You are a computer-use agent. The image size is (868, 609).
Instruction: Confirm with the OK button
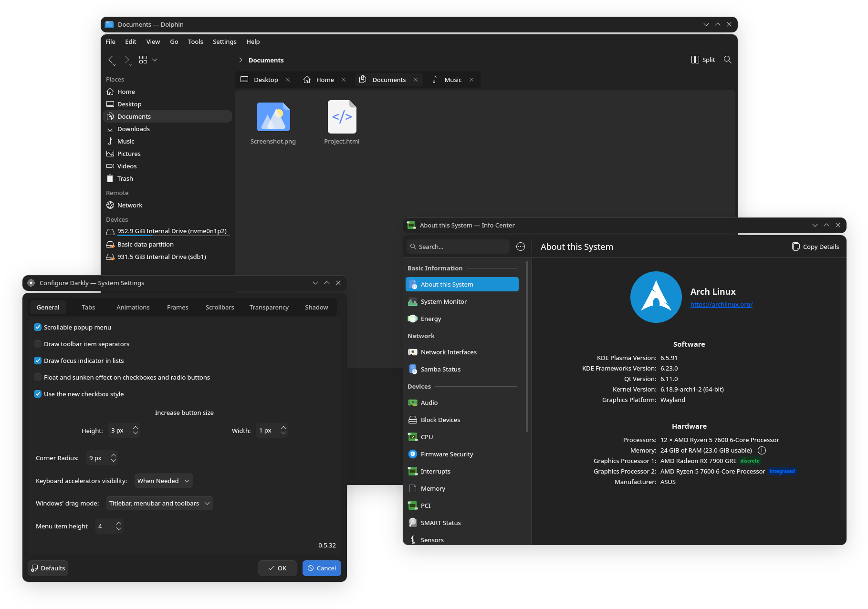point(277,568)
